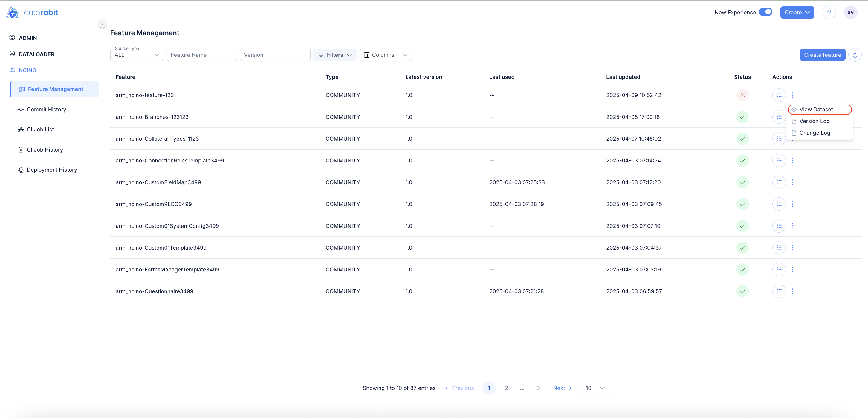868x418 pixels.
Task: Click the list icon for arm_ncino-feature-123
Action: (x=779, y=95)
